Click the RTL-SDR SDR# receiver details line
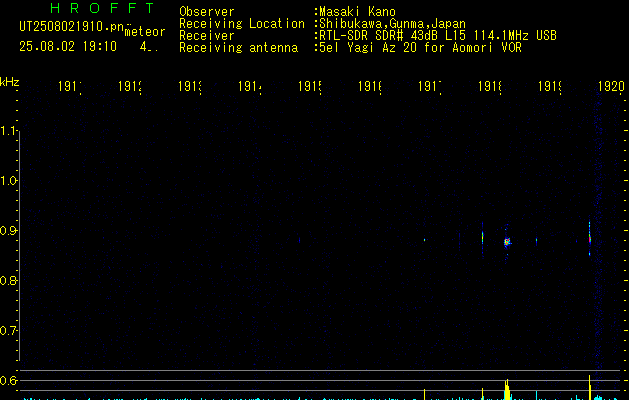Viewport: 629px width, 400px height. (x=438, y=36)
